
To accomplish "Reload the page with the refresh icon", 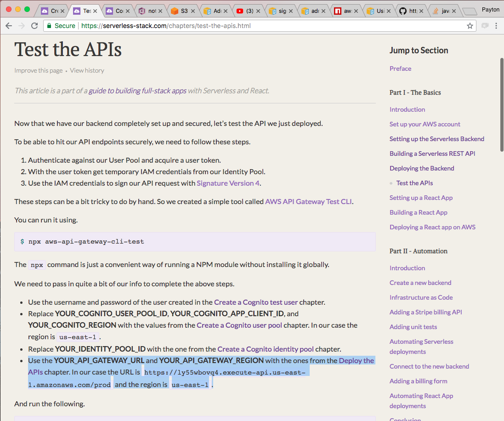I will (34, 26).
